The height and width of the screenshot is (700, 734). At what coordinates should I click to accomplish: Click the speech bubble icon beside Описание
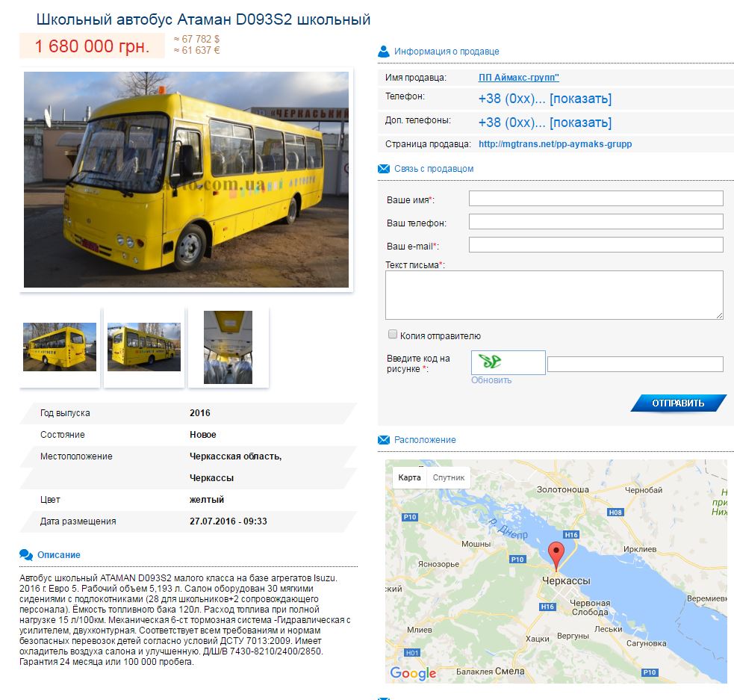click(x=26, y=555)
